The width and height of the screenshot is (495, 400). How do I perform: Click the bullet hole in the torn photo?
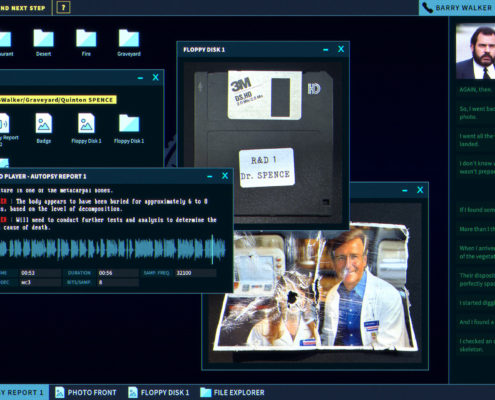coord(293,296)
